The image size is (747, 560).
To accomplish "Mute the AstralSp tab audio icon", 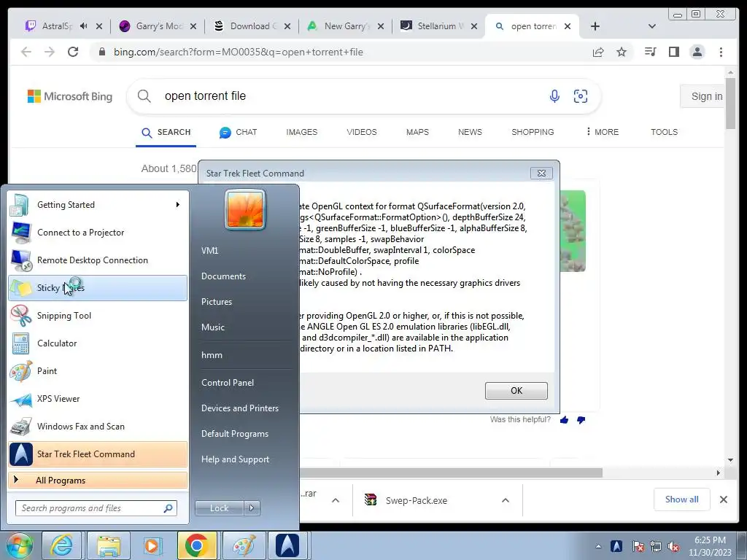I will [84, 26].
